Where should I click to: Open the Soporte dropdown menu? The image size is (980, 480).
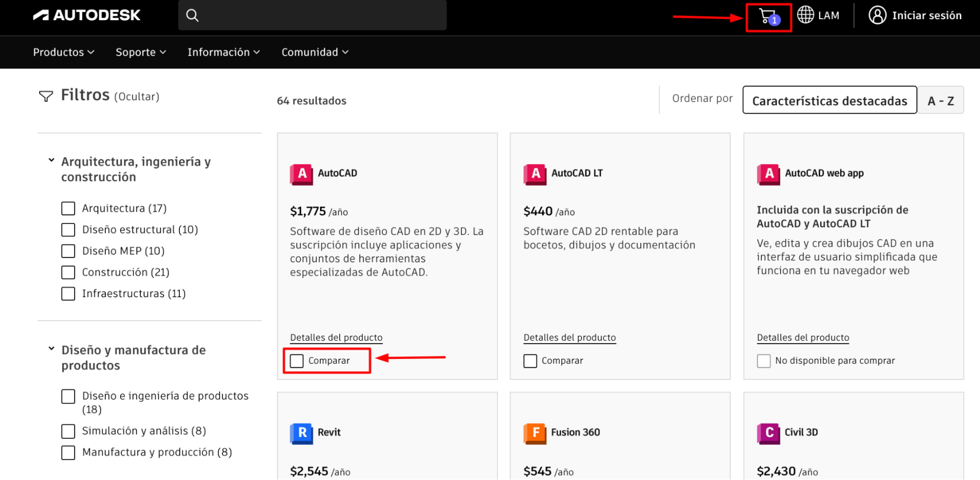click(x=141, y=52)
